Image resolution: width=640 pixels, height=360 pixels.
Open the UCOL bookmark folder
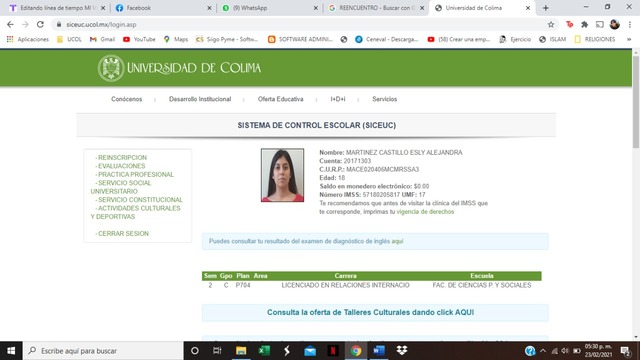69,39
